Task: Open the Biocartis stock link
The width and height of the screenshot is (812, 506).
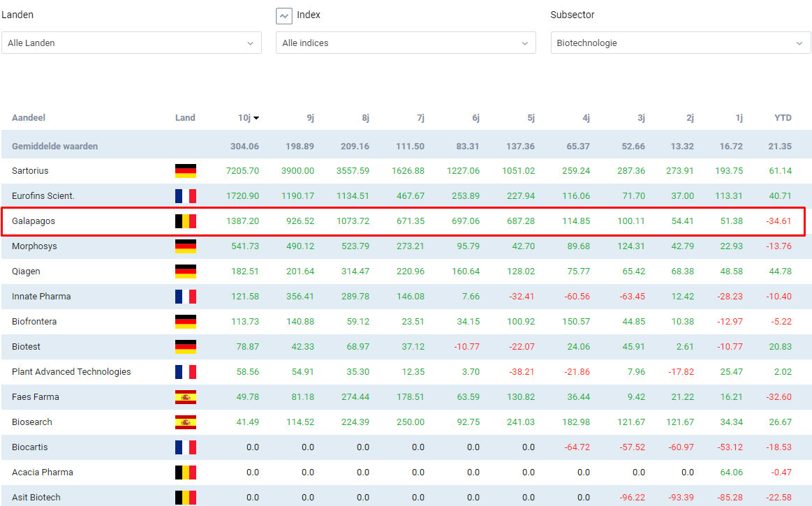Action: (x=29, y=447)
